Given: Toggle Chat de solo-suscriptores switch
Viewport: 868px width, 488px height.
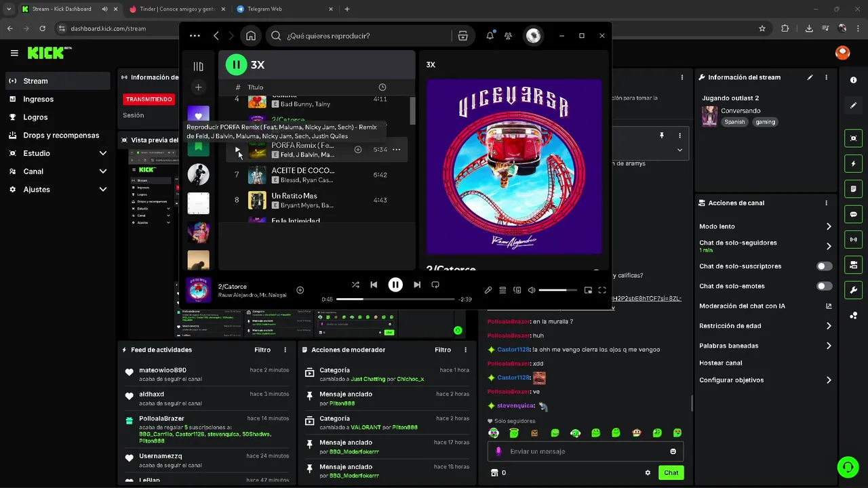Looking at the screenshot, I should (x=824, y=266).
